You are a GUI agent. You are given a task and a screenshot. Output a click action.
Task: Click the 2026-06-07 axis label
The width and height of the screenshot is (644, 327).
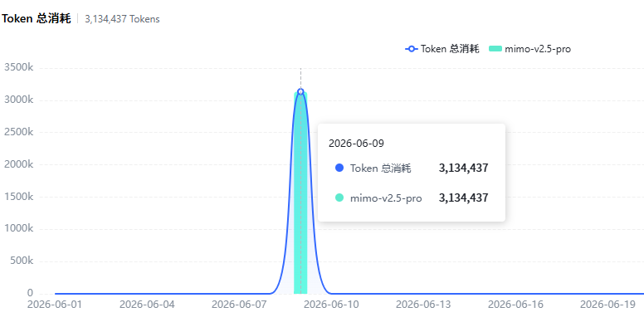239,305
